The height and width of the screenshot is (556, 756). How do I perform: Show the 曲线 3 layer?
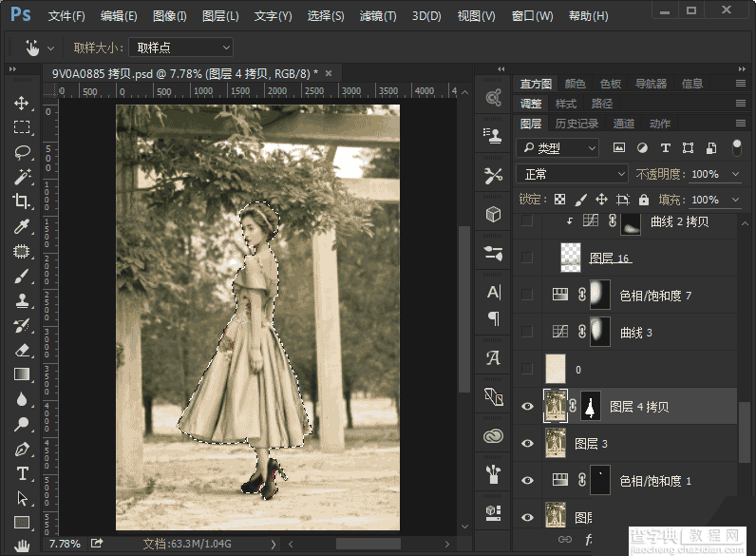pos(527,332)
